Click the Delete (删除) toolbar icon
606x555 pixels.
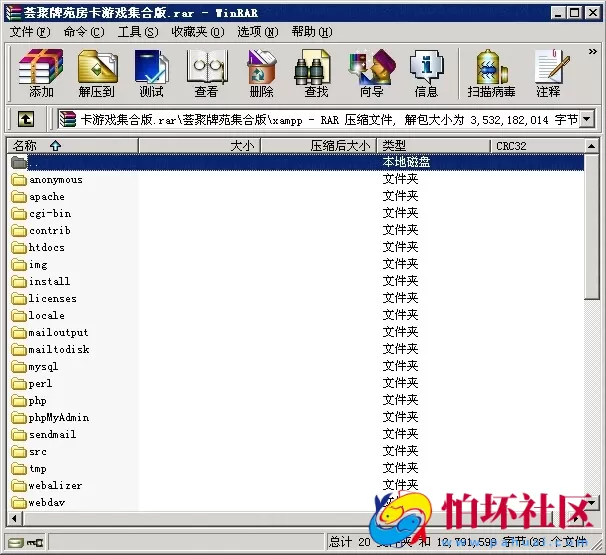[261, 73]
